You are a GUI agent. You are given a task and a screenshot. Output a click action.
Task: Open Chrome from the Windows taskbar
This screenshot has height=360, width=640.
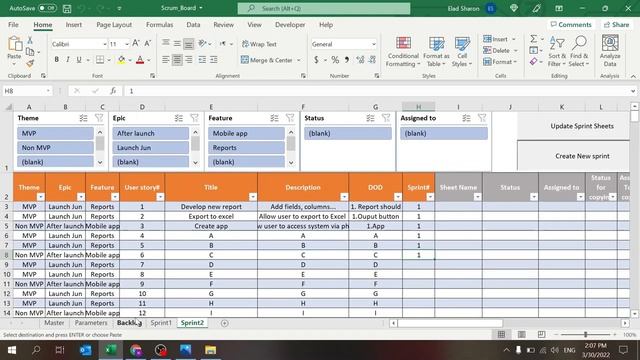coord(136,350)
